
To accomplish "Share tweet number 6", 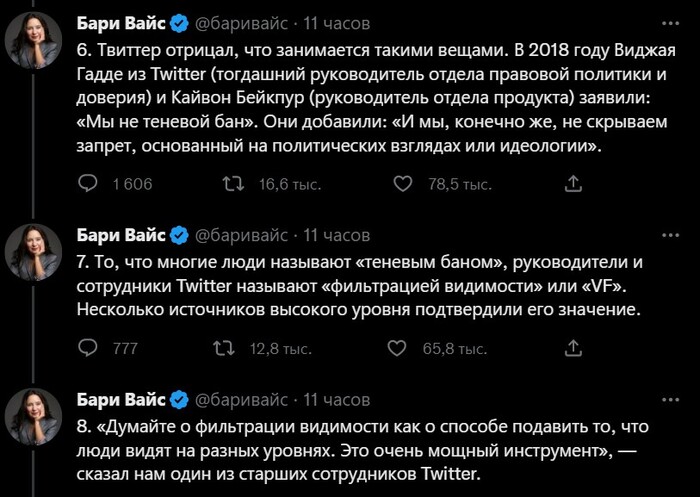I will tap(574, 184).
